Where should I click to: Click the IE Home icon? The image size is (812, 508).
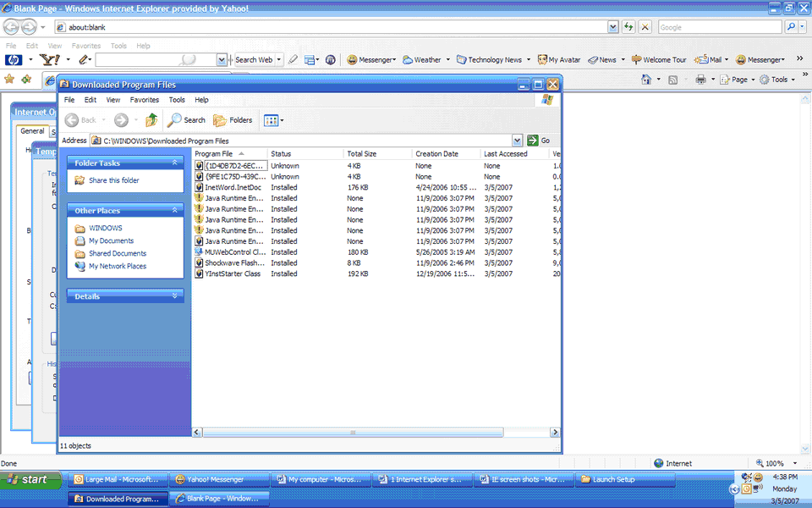click(645, 80)
